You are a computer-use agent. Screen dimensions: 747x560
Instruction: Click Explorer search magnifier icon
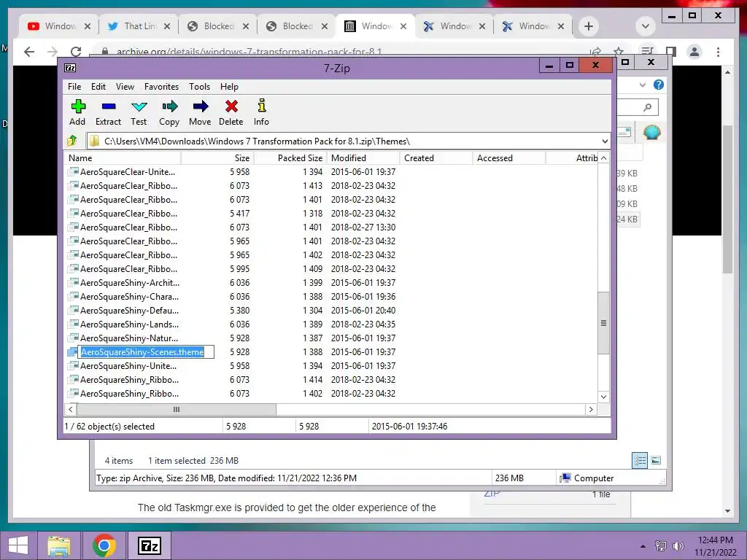point(647,108)
